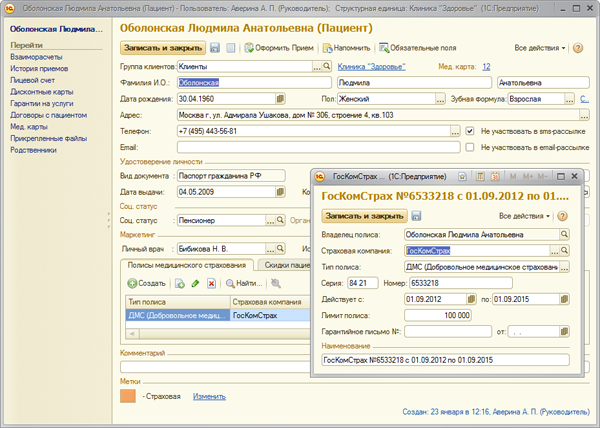Image resolution: width=600 pixels, height=428 pixels.
Task: Open calendar picker for Дата выдачи
Action: pyautogui.click(x=280, y=192)
